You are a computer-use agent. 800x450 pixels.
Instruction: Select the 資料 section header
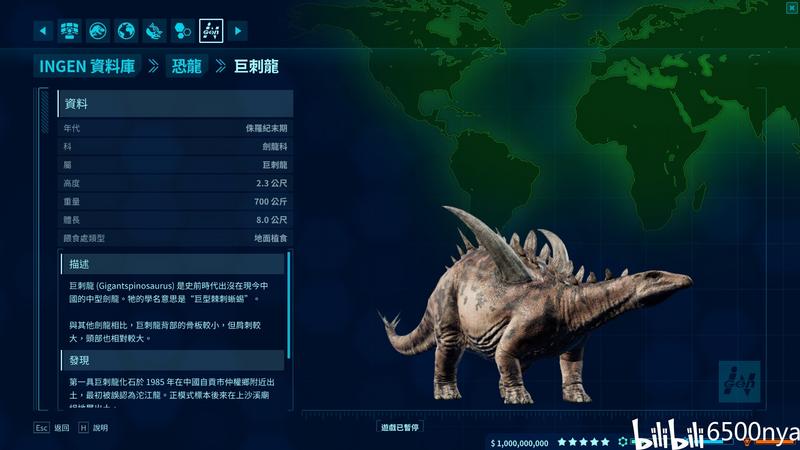pyautogui.click(x=175, y=104)
